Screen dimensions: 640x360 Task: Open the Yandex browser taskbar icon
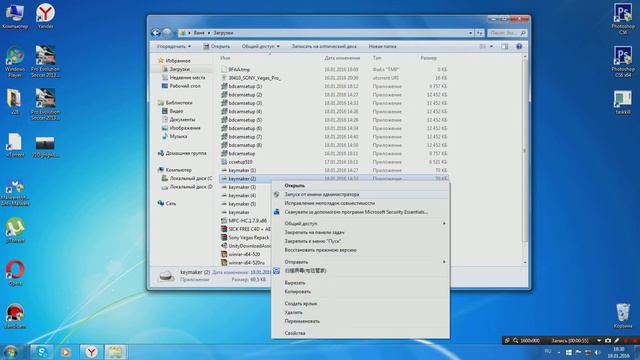pos(91,351)
